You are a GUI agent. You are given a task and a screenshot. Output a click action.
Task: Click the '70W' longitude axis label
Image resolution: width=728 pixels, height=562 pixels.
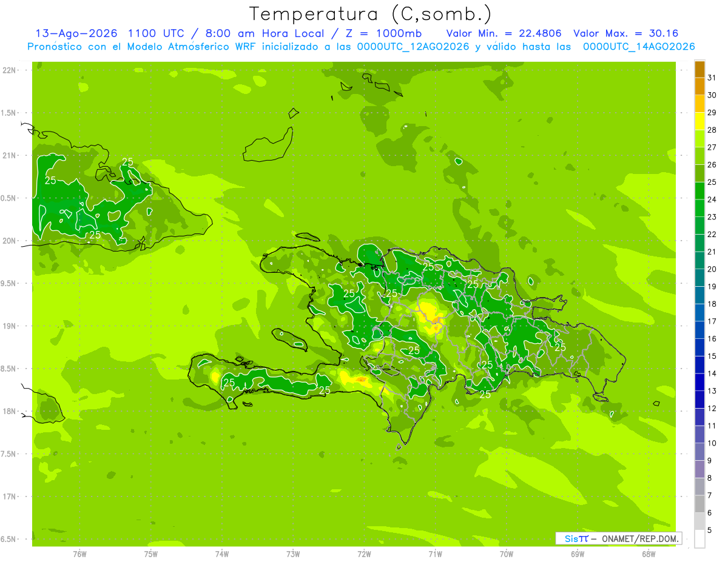(x=507, y=554)
